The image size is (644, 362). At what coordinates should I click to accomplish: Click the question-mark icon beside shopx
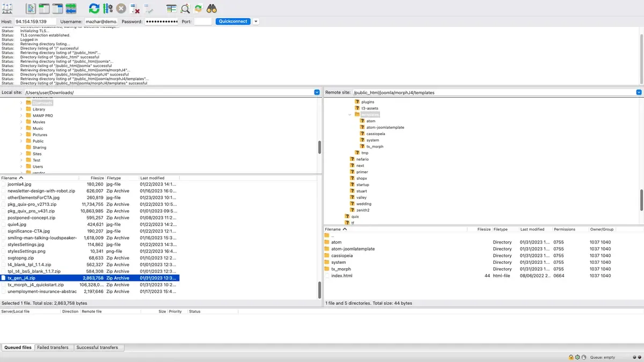click(x=352, y=179)
